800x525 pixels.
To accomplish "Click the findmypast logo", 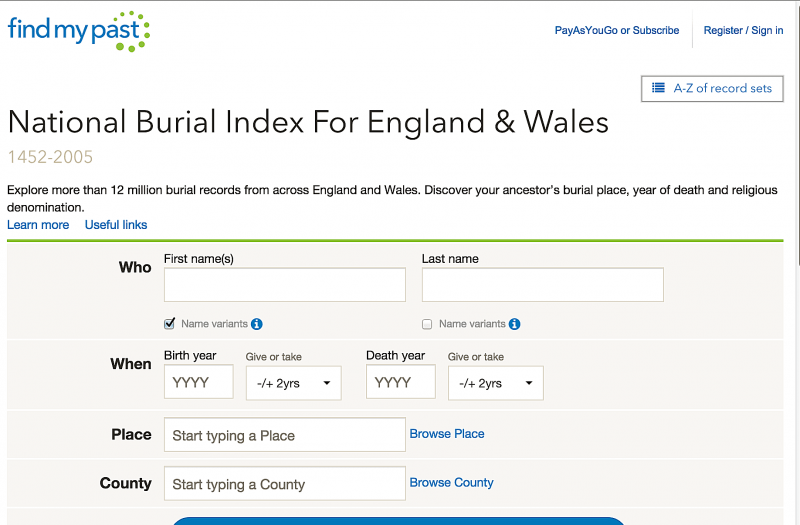I will click(79, 31).
